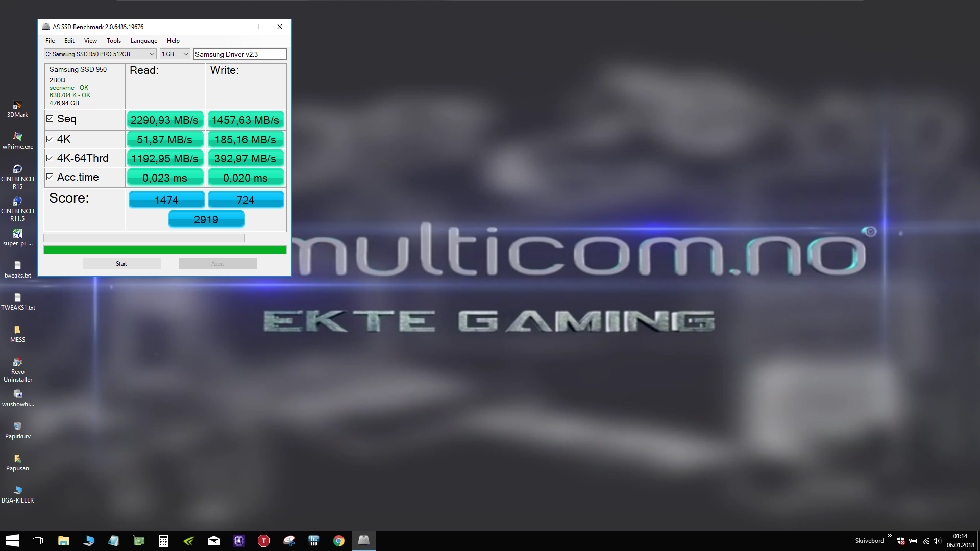Open the Help menu
The height and width of the screenshot is (551, 980).
[x=173, y=41]
